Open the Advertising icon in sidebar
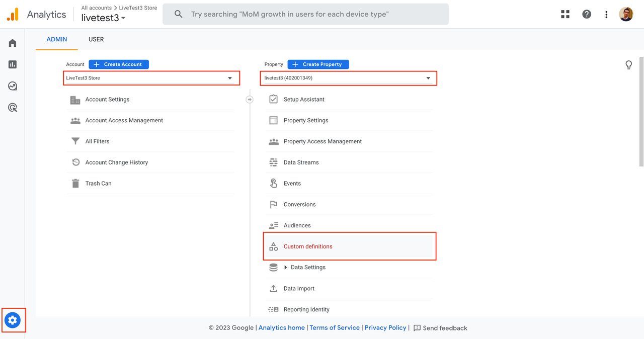Screen dimensions: 644x339 coord(13,107)
